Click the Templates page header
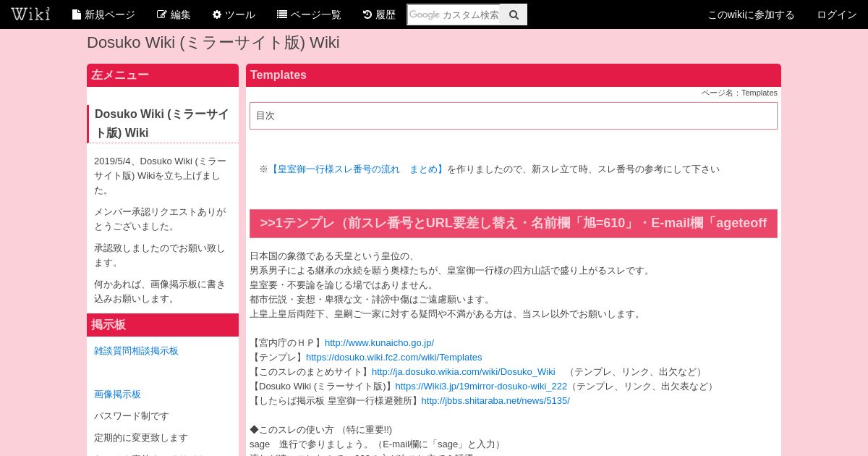The image size is (868, 456). click(514, 75)
